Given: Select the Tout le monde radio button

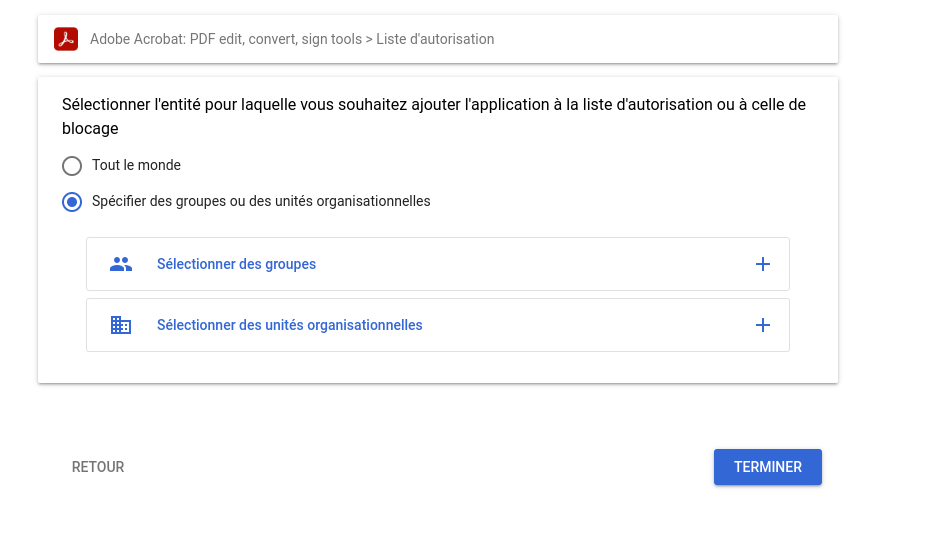Looking at the screenshot, I should [x=72, y=165].
